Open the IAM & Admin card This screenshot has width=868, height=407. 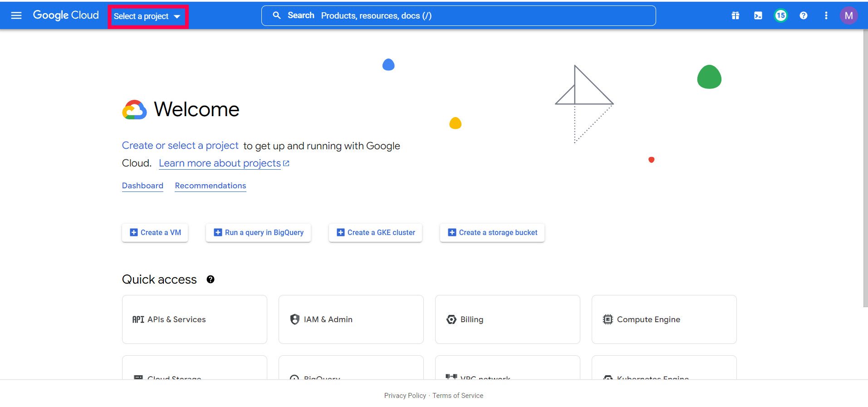tap(351, 319)
